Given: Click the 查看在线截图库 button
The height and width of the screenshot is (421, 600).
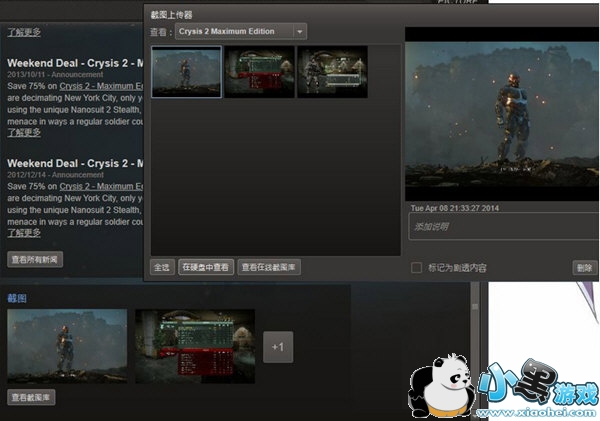Looking at the screenshot, I should tap(269, 267).
